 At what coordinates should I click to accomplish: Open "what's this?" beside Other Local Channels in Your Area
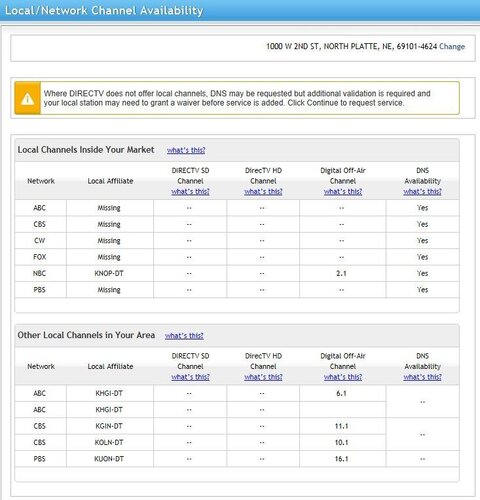click(184, 336)
